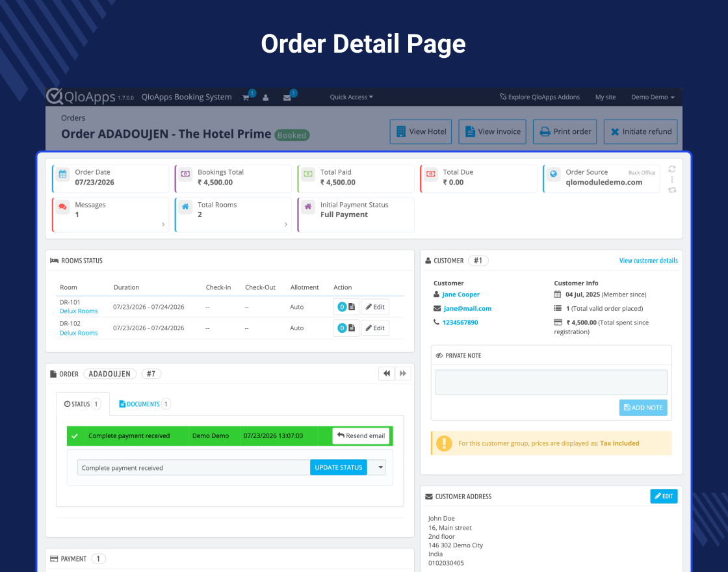This screenshot has width=728, height=572.
Task: Open View customer details link
Action: 648,261
